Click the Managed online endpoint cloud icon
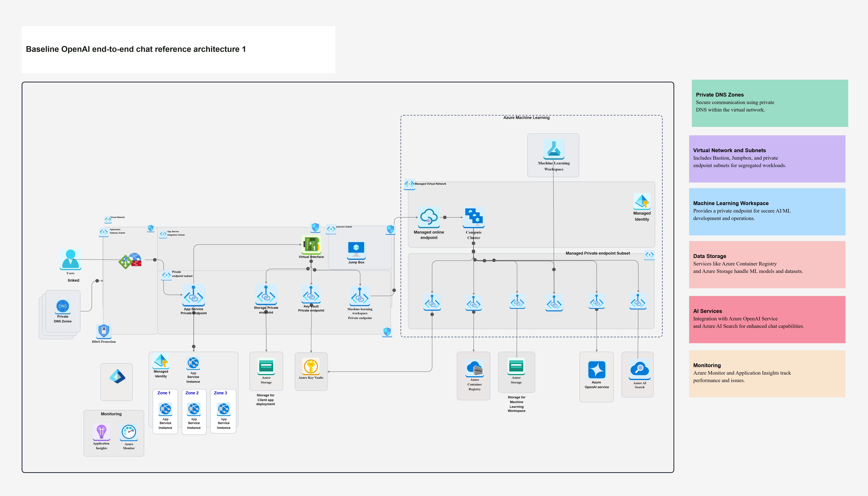The height and width of the screenshot is (496, 868). [429, 217]
